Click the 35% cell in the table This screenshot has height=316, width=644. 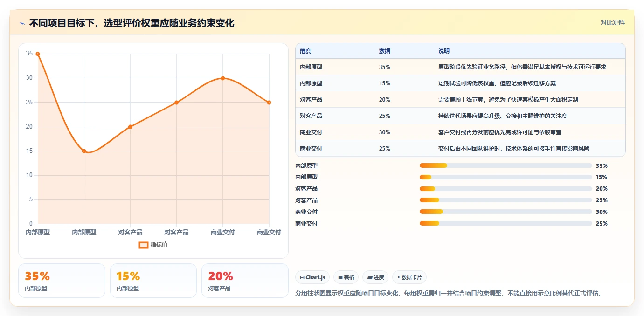click(385, 67)
